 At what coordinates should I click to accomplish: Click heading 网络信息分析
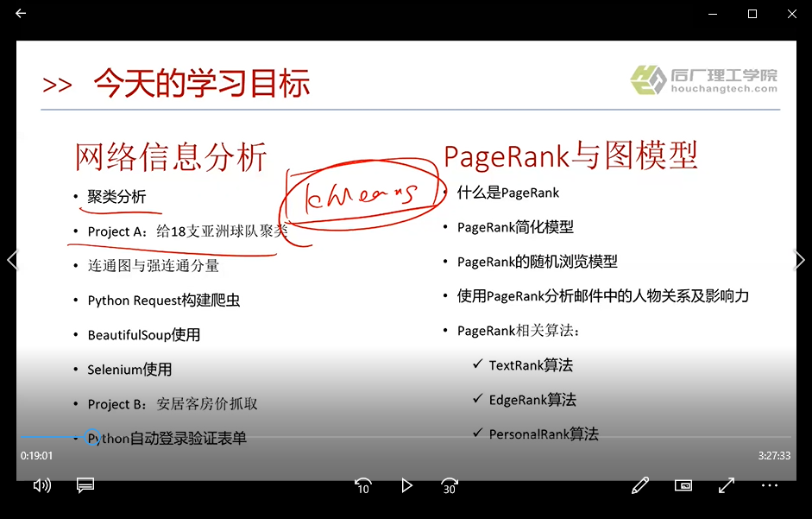click(171, 156)
